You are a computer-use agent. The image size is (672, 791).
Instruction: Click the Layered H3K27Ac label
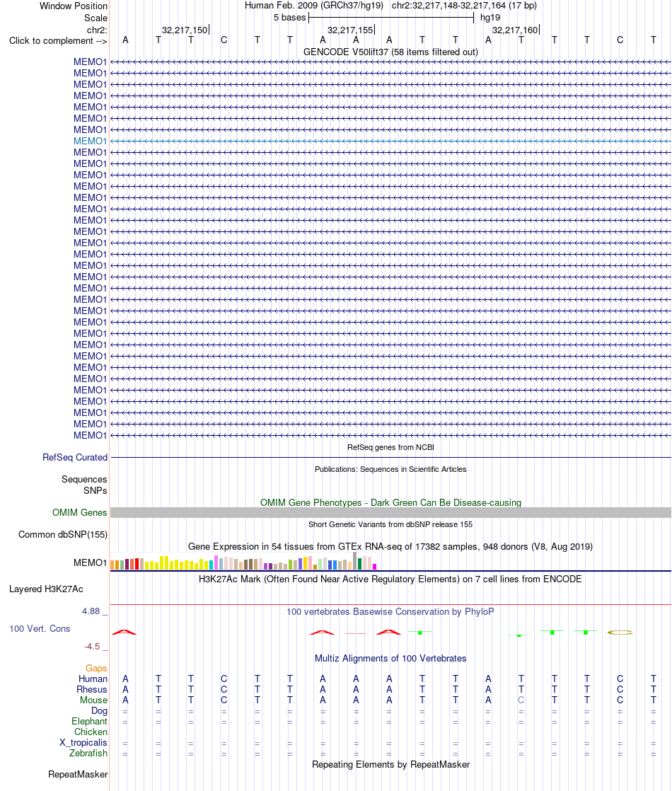click(46, 589)
